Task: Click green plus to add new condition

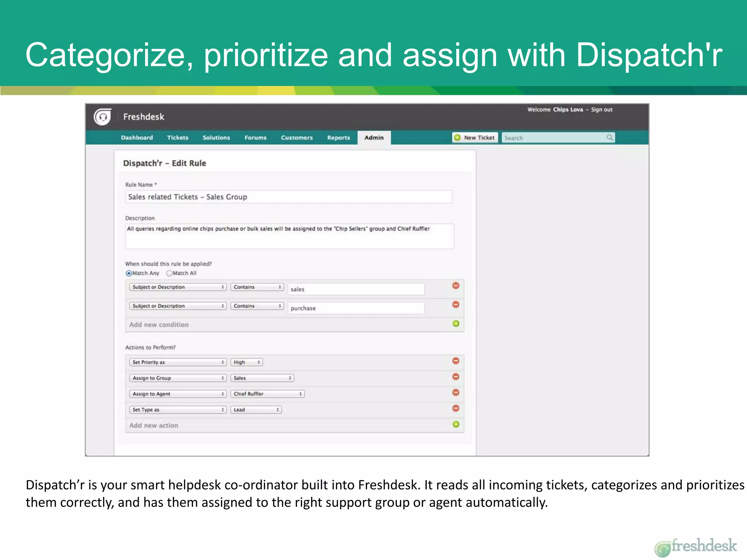Action: coord(456,324)
